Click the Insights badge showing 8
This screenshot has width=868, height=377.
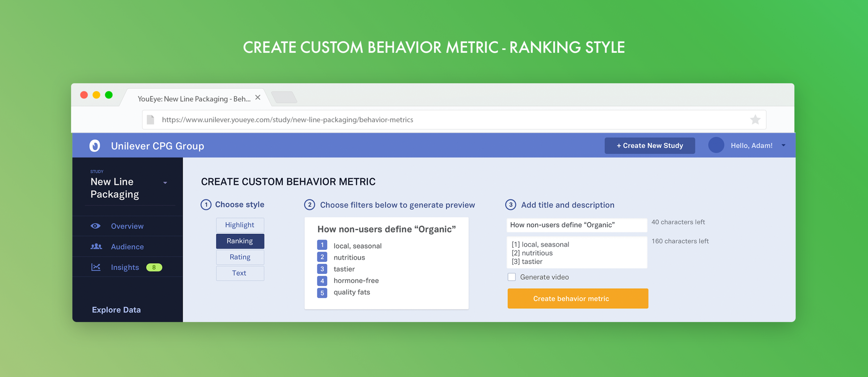pyautogui.click(x=154, y=267)
